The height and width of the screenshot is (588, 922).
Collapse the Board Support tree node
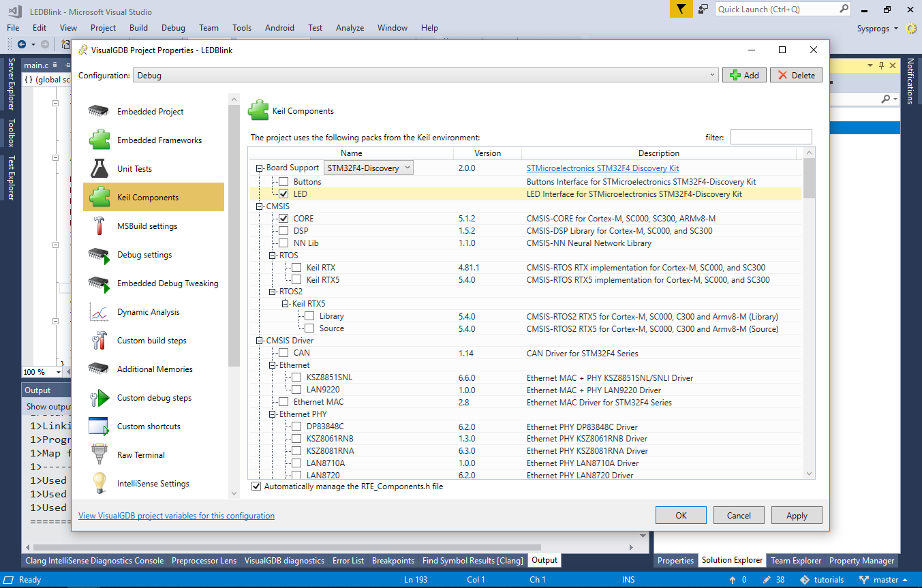pos(259,168)
